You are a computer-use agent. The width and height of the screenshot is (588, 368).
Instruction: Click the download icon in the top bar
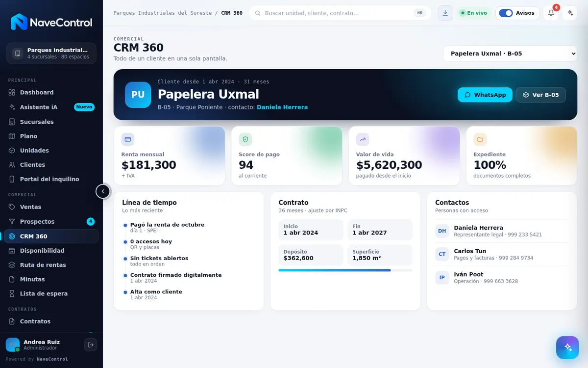tap(445, 13)
